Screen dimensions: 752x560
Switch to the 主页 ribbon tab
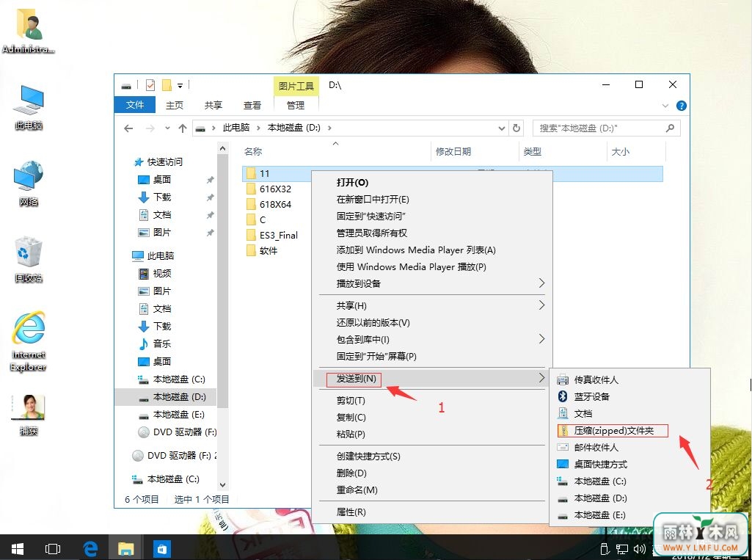pos(174,105)
